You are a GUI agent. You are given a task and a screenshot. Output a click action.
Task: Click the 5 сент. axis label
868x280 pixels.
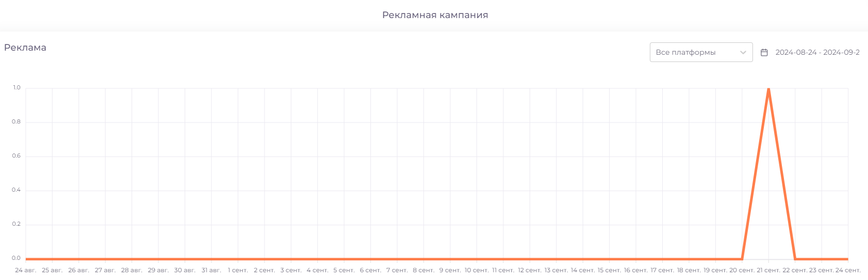344,270
